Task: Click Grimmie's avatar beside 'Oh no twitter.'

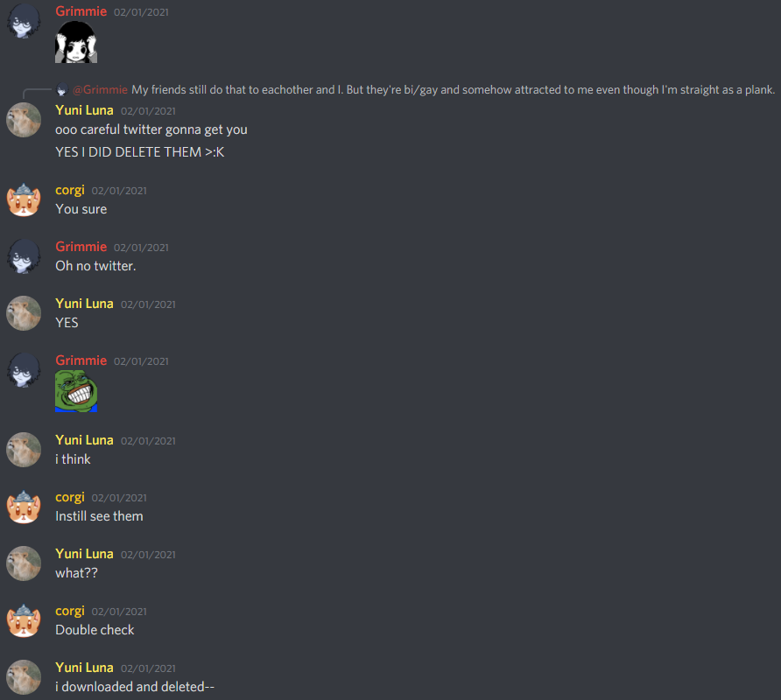Action: pos(24,256)
